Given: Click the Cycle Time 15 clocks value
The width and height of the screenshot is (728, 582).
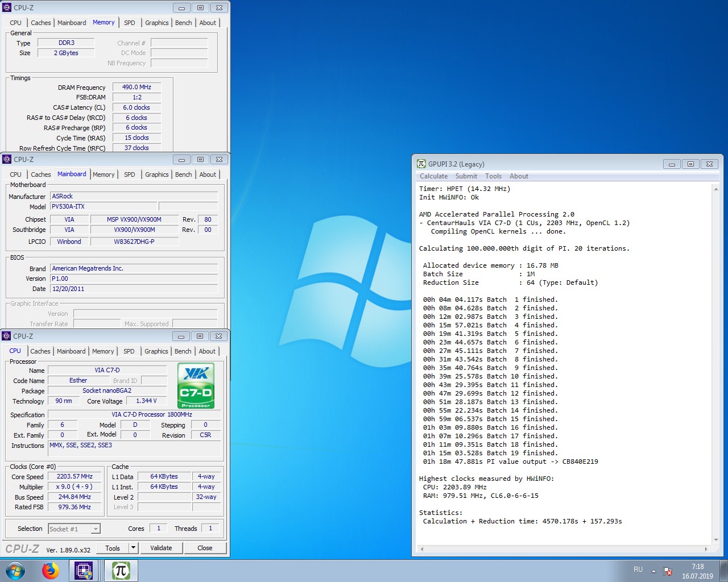Looking at the screenshot, I should 136,138.
